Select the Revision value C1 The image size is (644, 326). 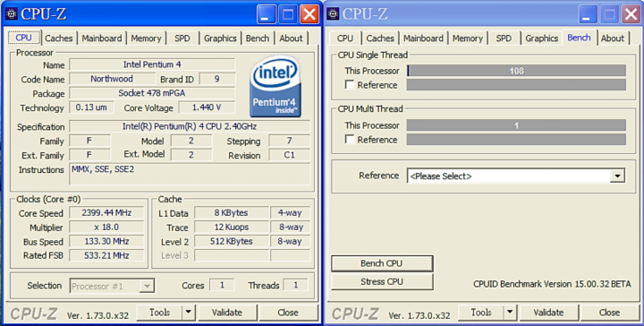click(289, 156)
